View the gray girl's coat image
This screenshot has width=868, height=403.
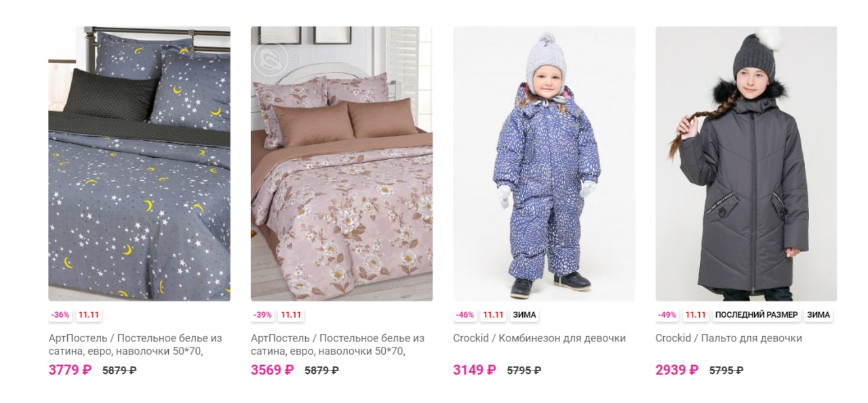(746, 163)
